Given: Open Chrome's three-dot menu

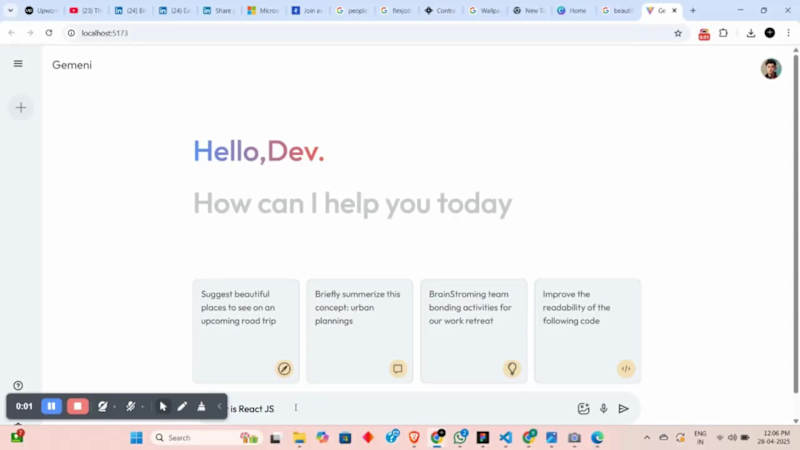Looking at the screenshot, I should tap(788, 33).
